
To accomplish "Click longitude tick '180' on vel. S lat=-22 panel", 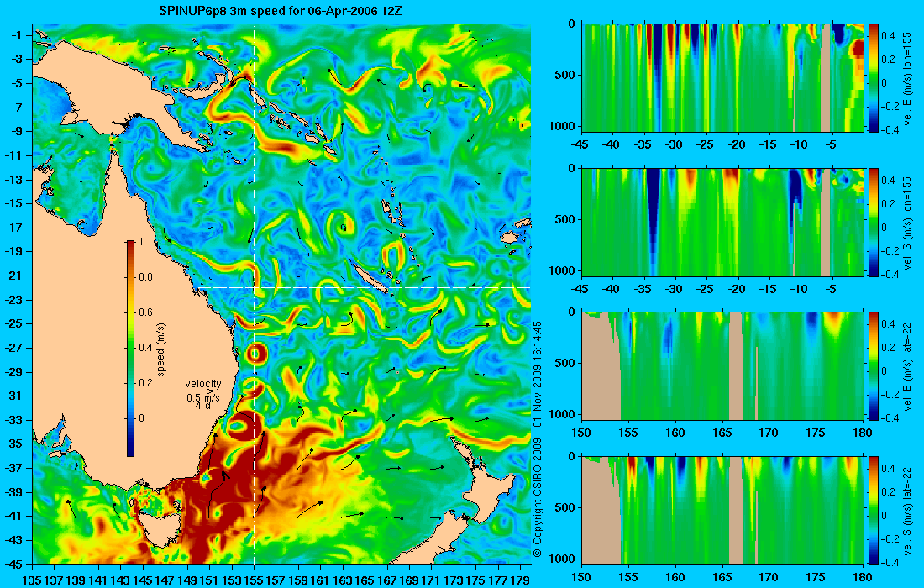I will pos(863,577).
